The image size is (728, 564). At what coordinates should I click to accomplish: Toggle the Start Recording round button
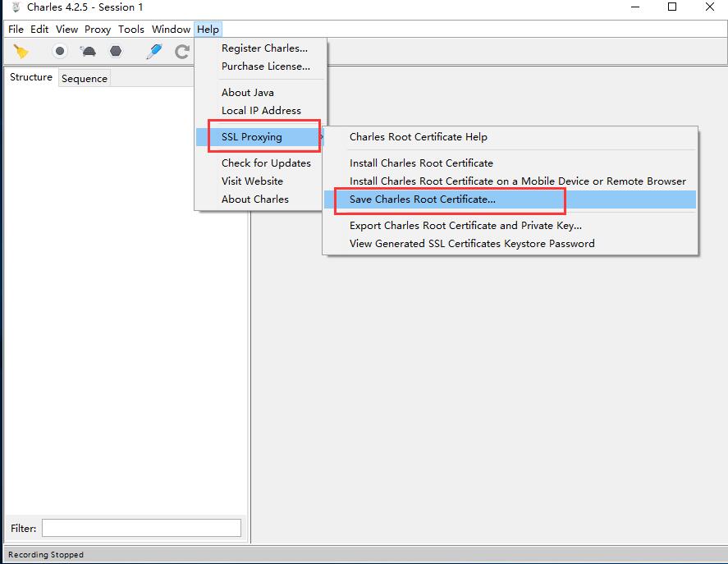coord(59,51)
